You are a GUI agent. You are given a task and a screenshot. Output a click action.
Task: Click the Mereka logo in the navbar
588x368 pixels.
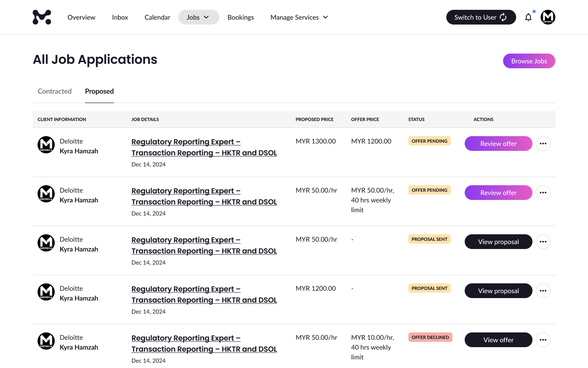[42, 17]
